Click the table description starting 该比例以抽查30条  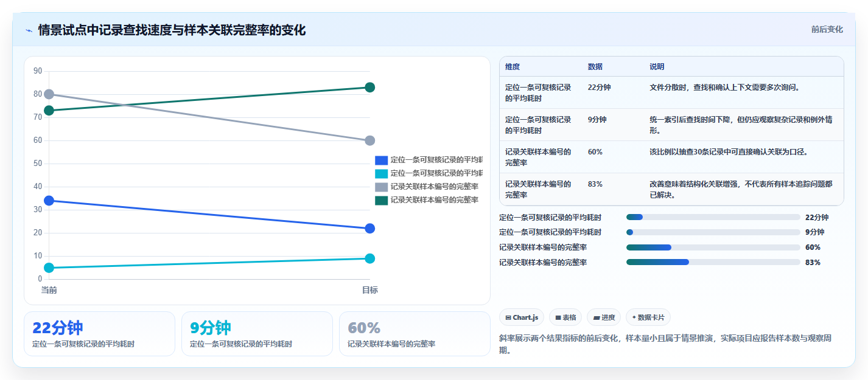pos(729,152)
